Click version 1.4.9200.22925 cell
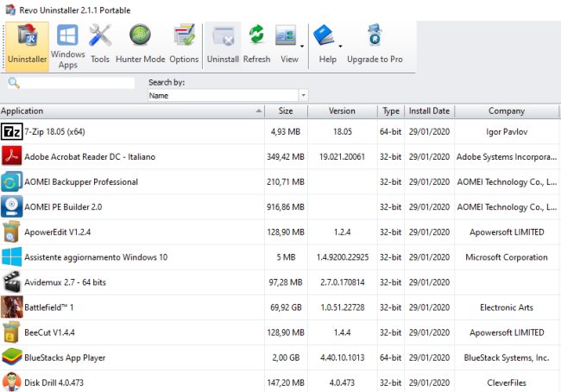Viewport: 561px width, 392px height. [343, 257]
